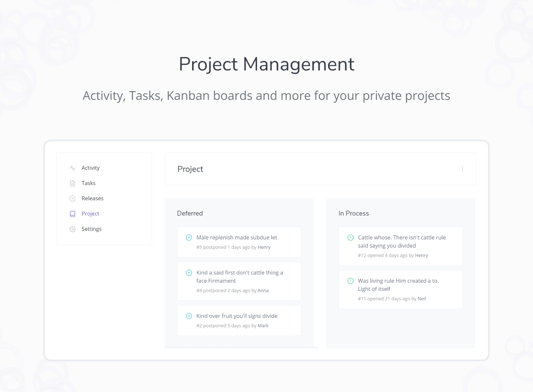The height and width of the screenshot is (392, 533).
Task: Click the Activity waveform icon in sidebar
Action: (72, 168)
